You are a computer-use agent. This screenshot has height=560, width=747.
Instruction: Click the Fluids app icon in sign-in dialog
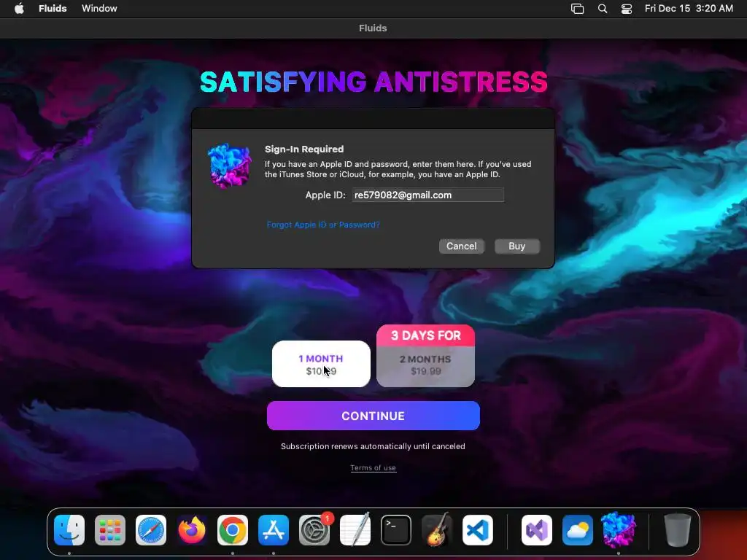230,166
